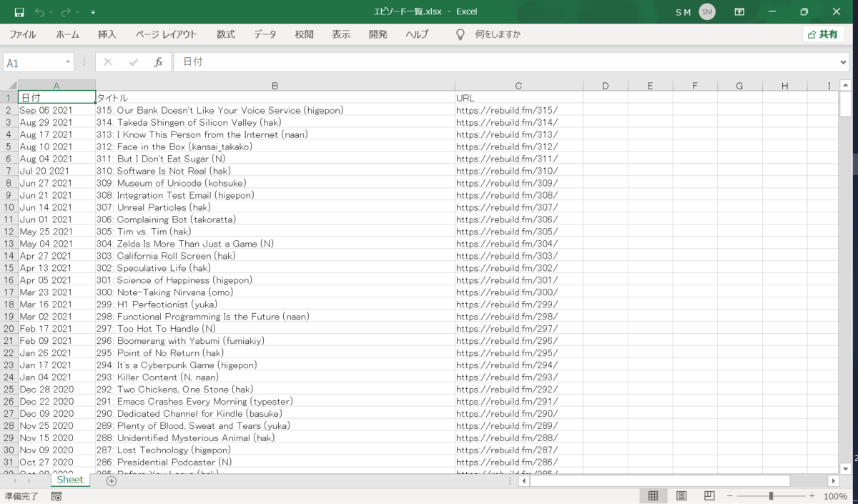Switch to Page Break Preview icon
The image size is (858, 504).
[709, 496]
